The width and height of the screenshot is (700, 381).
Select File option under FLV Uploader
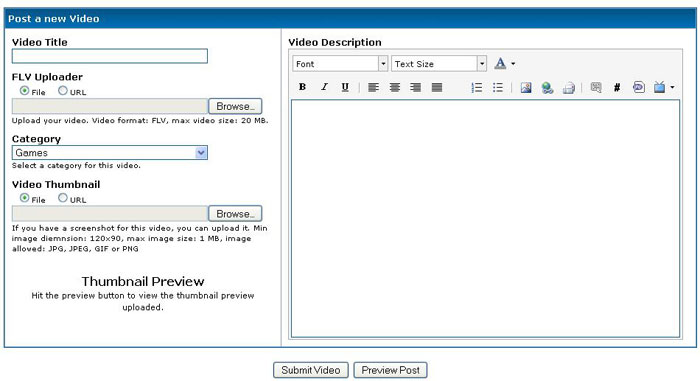(24, 91)
